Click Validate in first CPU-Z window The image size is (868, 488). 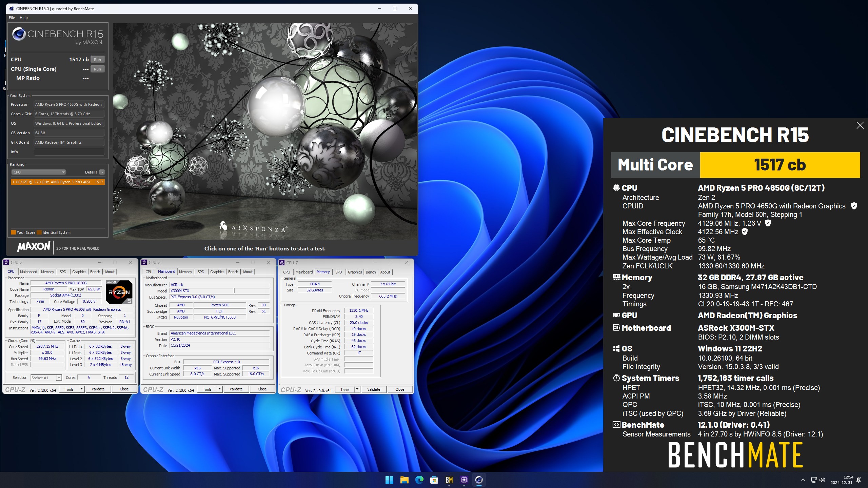[x=98, y=389]
